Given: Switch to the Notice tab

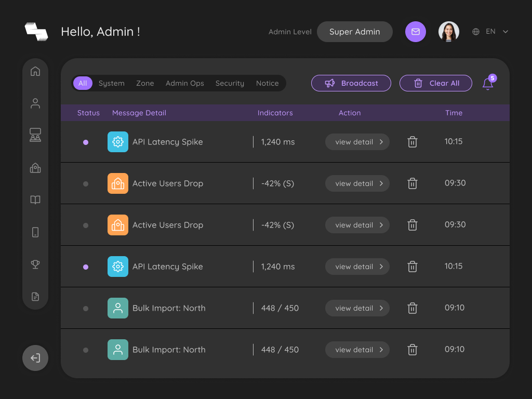Looking at the screenshot, I should (x=268, y=83).
